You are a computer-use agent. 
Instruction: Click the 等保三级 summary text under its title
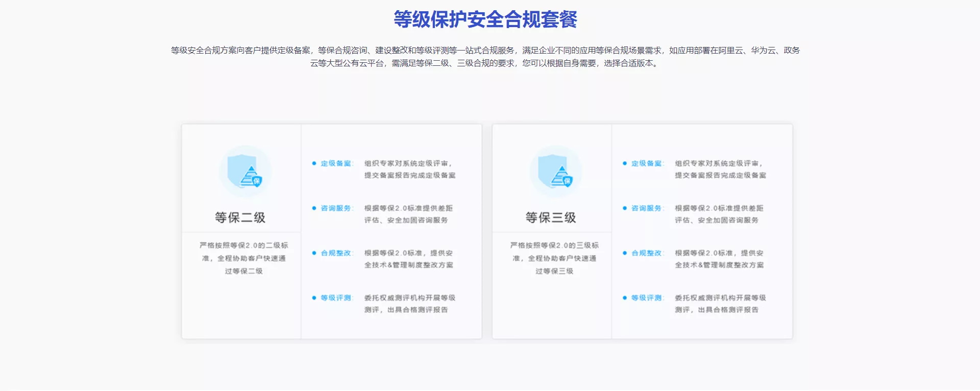pyautogui.click(x=554, y=258)
